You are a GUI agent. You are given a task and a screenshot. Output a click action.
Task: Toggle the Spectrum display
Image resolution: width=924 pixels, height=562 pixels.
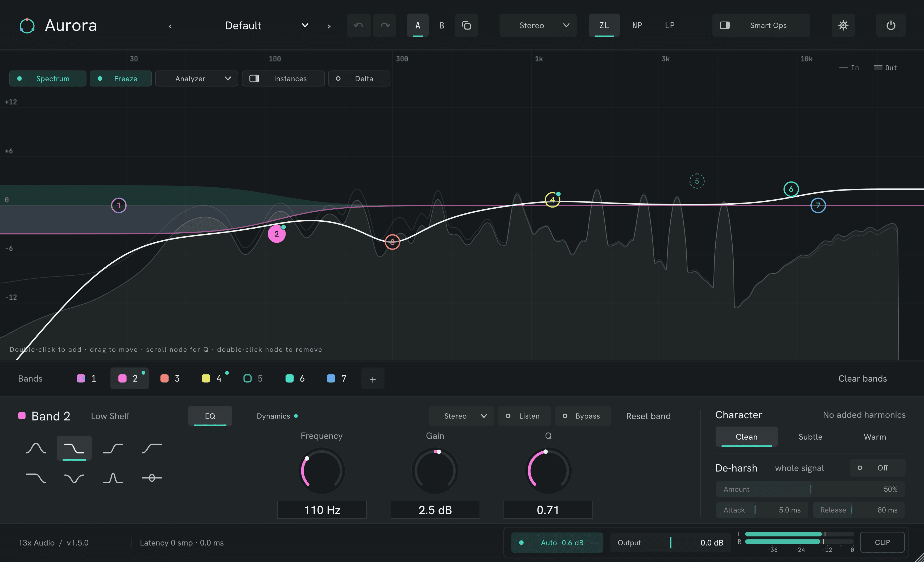48,78
